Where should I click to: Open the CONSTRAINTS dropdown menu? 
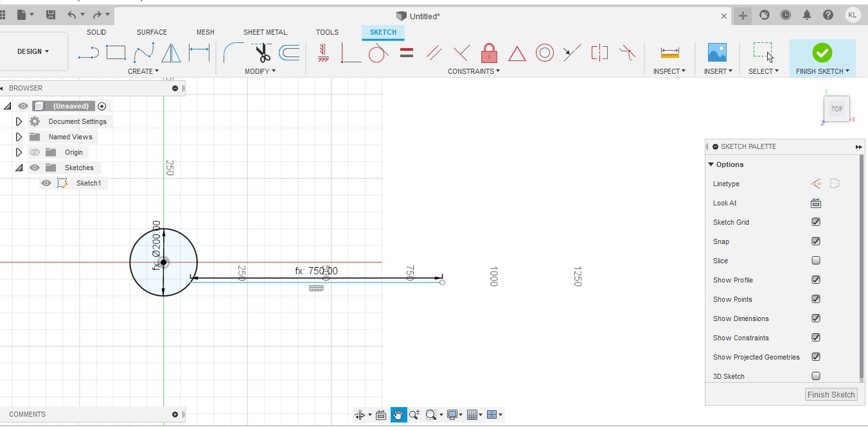[x=474, y=71]
